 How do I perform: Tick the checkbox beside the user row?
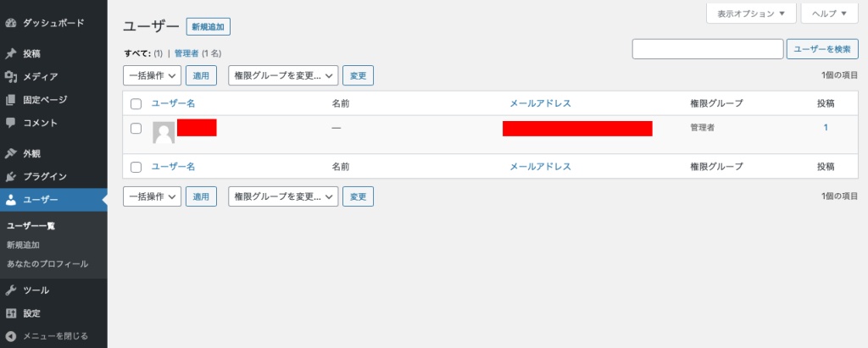[136, 129]
